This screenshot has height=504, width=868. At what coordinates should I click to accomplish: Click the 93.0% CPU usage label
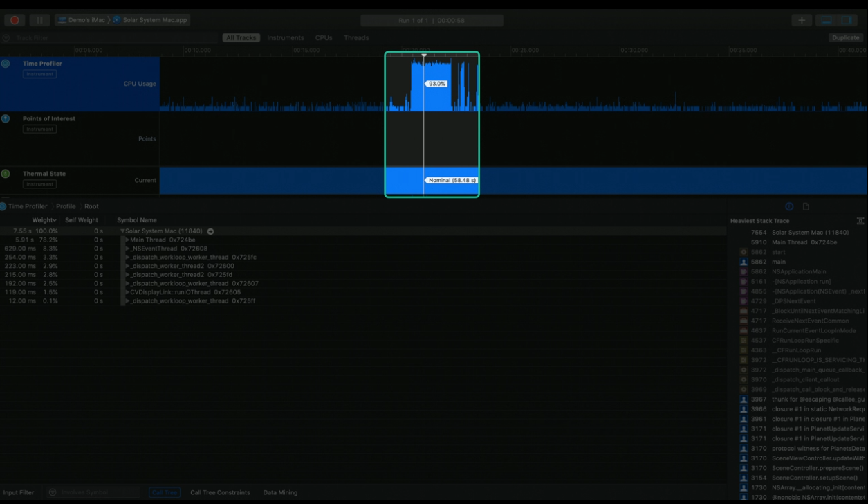[x=437, y=84]
